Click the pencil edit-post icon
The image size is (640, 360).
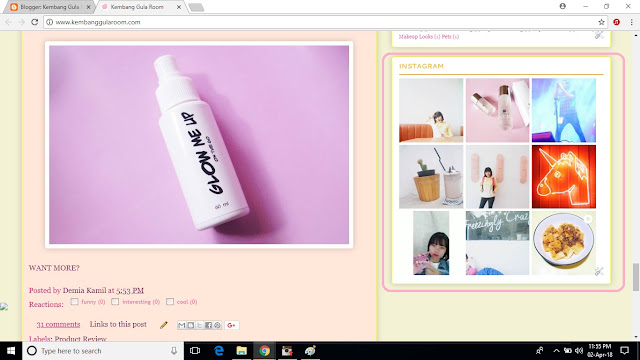[164, 325]
